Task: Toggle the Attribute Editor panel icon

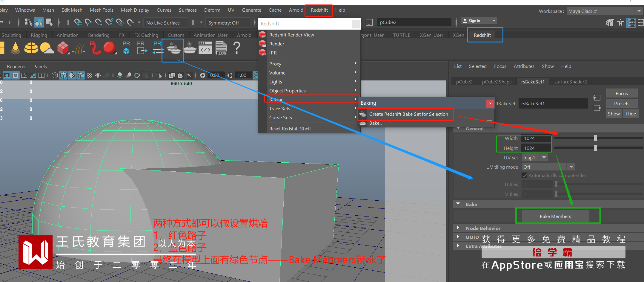Action: click(631, 22)
